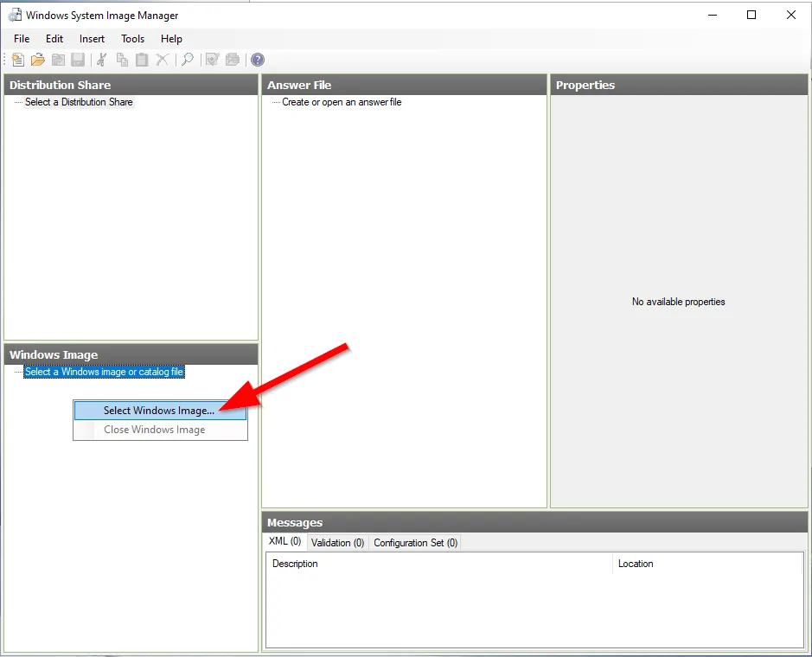The height and width of the screenshot is (657, 812).
Task: Select the 'Select a Distribution Share' tree item
Action: [x=79, y=102]
